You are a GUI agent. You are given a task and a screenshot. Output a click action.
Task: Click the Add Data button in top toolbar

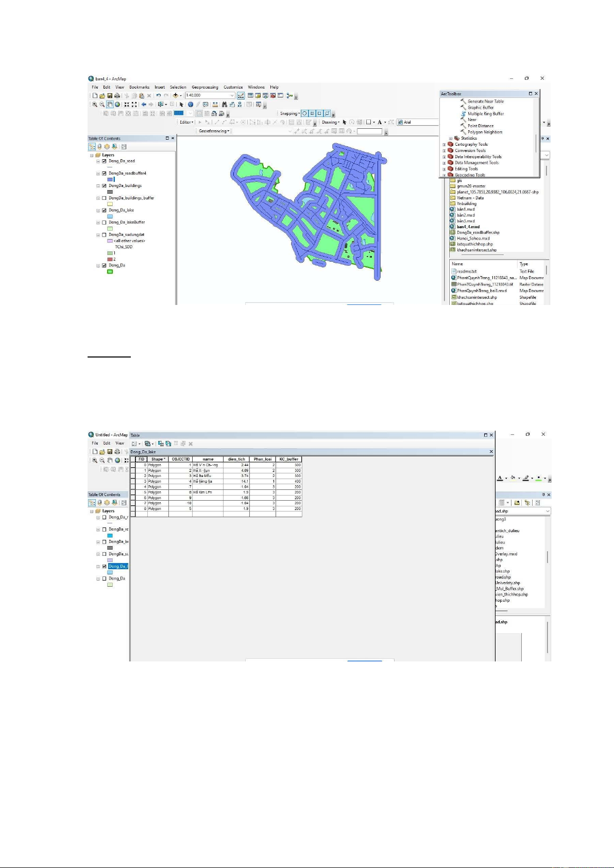coord(175,95)
